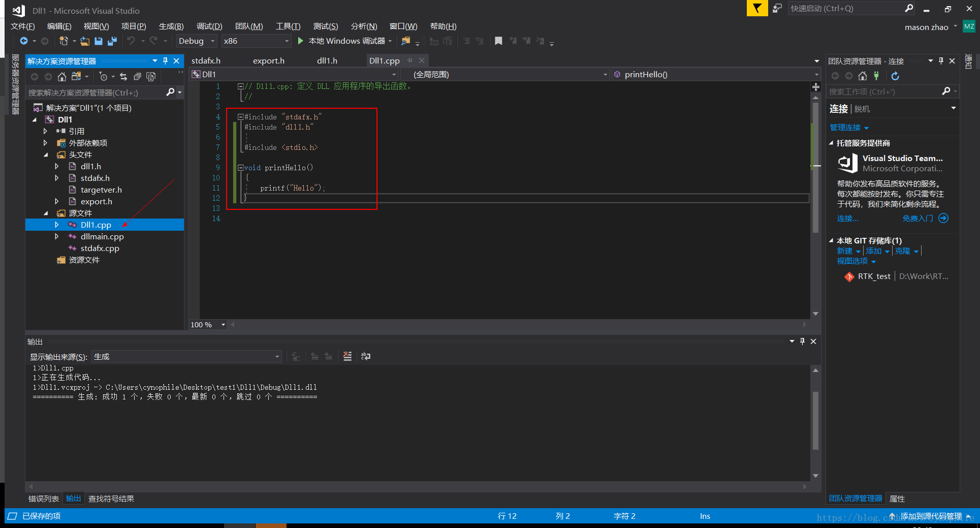
Task: Click the user account avatar MZ
Action: coord(969,26)
